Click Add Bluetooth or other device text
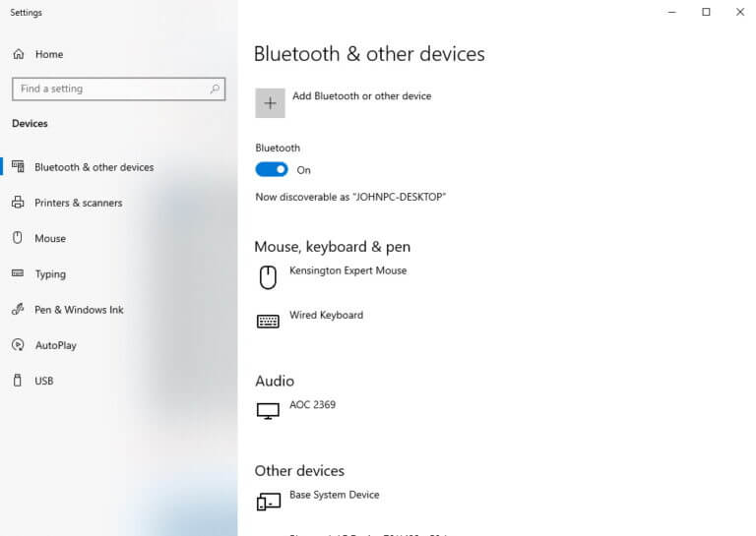This screenshot has height=536, width=756. point(361,95)
